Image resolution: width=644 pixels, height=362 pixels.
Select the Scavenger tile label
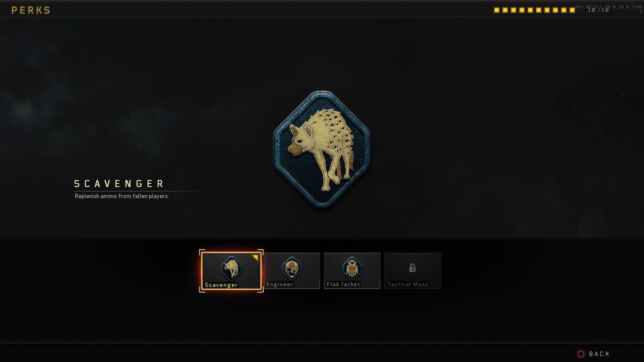coord(221,285)
